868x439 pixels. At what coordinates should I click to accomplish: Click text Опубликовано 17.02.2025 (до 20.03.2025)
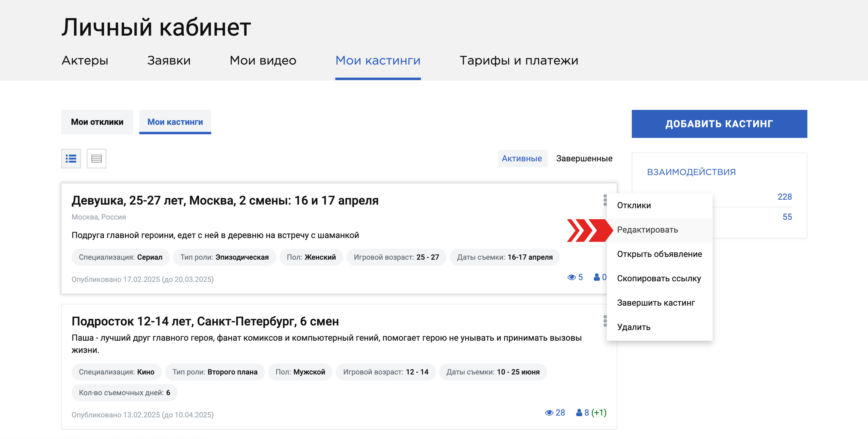pos(143,279)
